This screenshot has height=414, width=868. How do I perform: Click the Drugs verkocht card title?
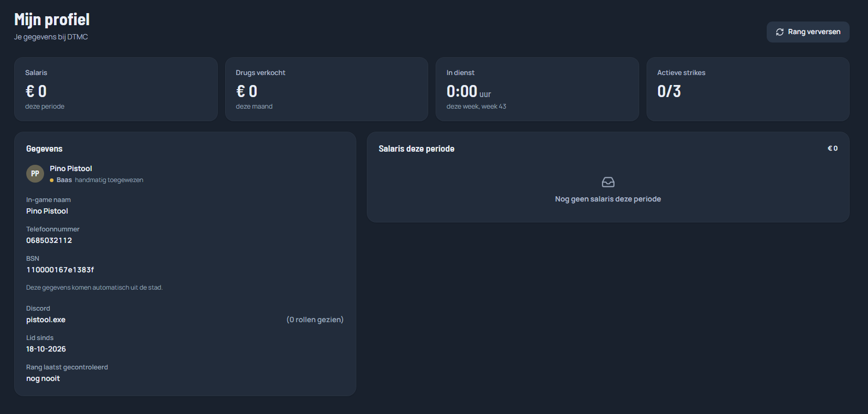[x=260, y=73]
